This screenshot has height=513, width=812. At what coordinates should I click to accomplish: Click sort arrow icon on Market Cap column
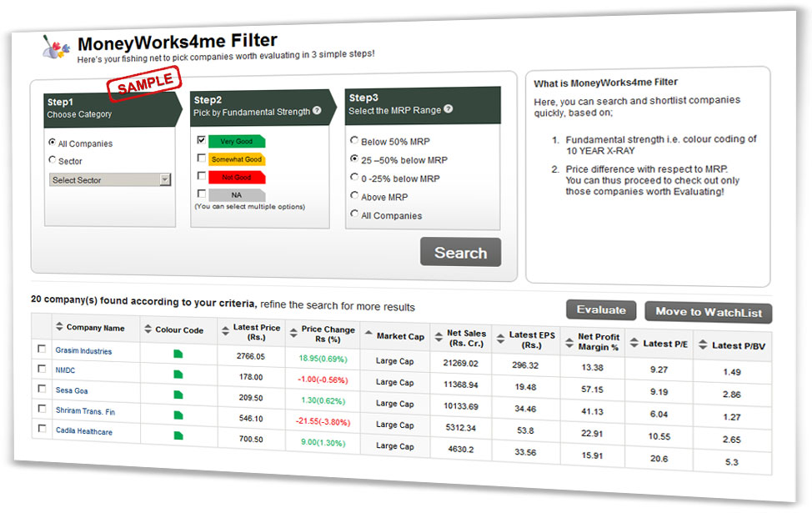tap(369, 336)
